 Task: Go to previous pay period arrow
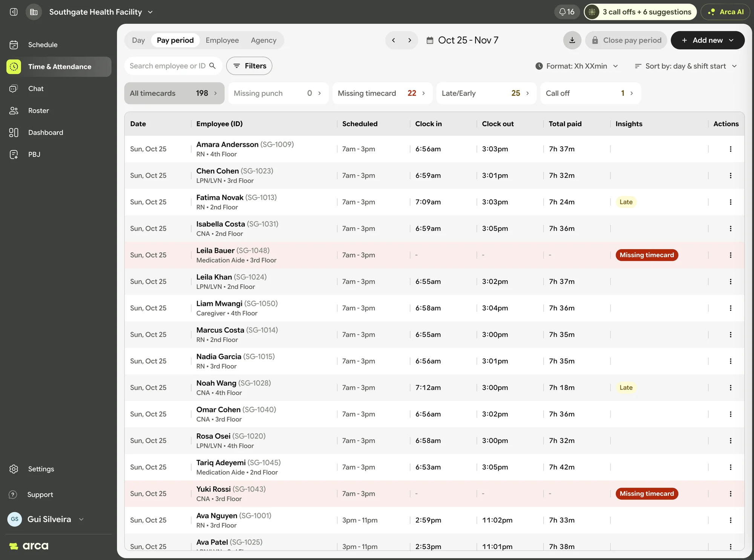point(394,40)
